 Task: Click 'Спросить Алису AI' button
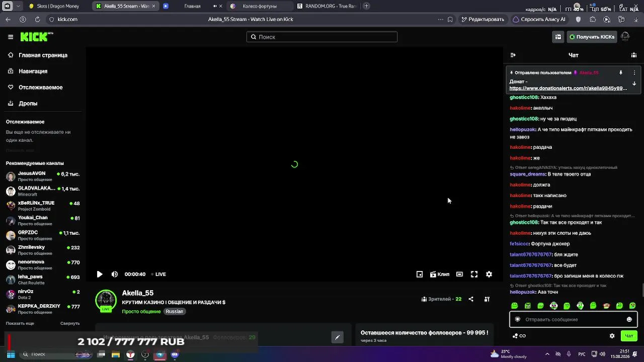tap(539, 19)
